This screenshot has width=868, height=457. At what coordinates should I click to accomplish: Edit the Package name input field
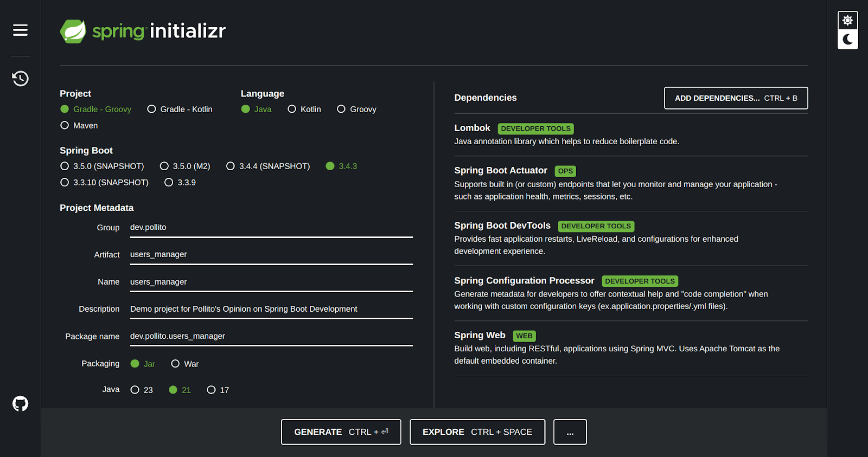coord(271,336)
